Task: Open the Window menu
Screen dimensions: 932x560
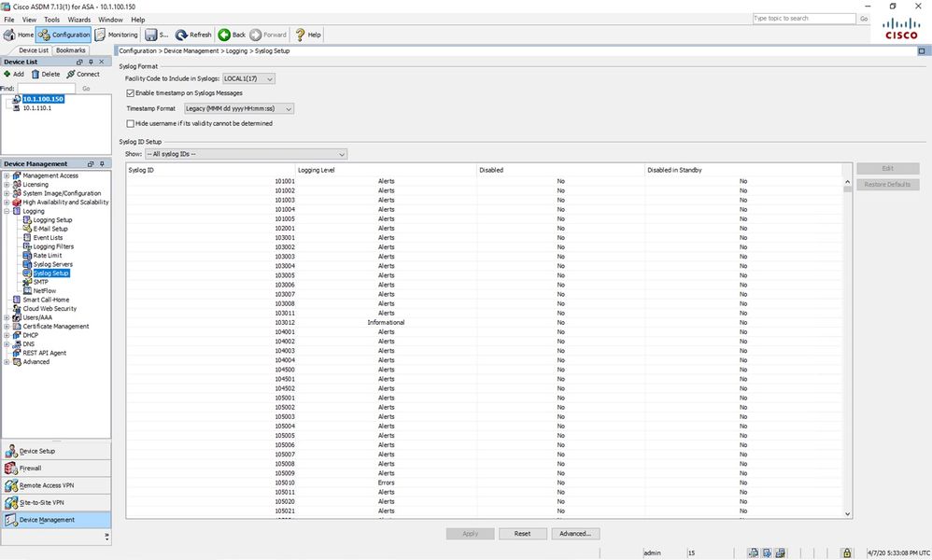Action: (x=110, y=20)
